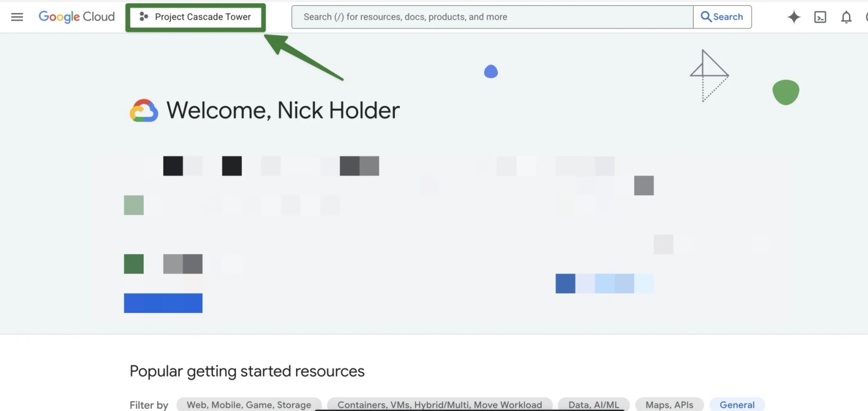This screenshot has height=411, width=868.
Task: Click the Google Cloud logo
Action: (76, 17)
